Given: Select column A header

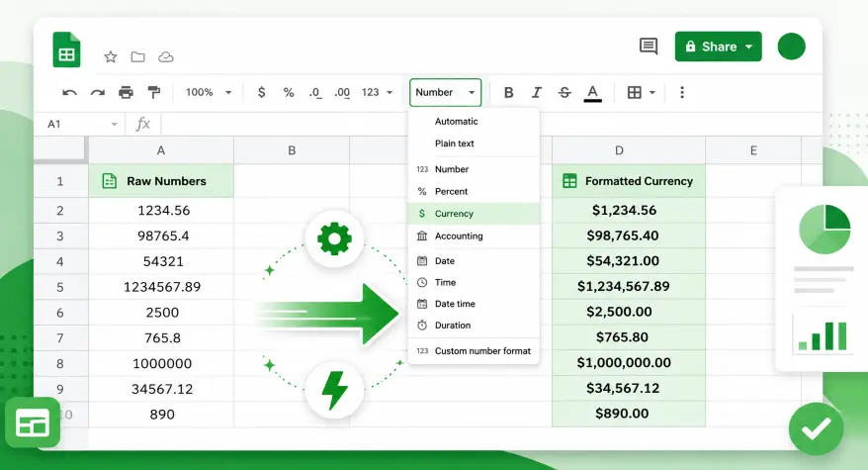Looking at the screenshot, I should pyautogui.click(x=161, y=150).
